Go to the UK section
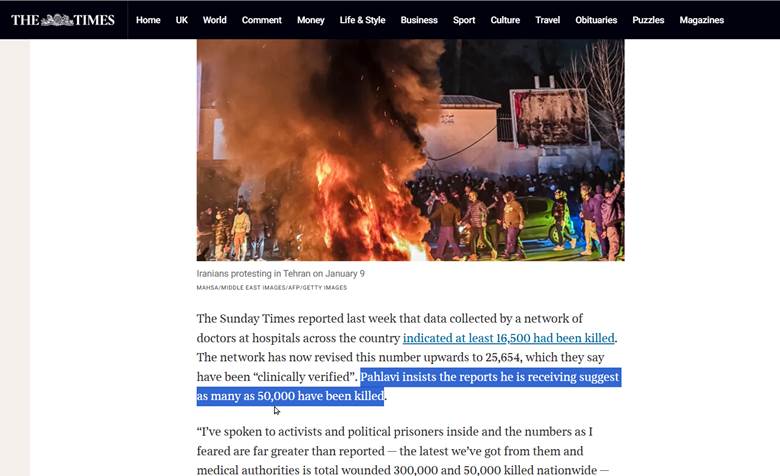 tap(182, 20)
